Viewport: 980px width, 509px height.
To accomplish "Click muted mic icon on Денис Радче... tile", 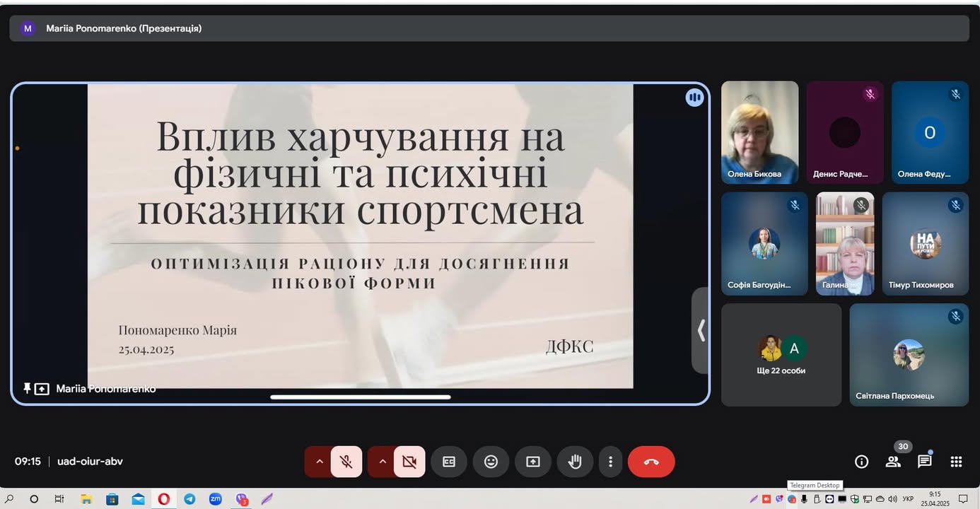I will (870, 94).
